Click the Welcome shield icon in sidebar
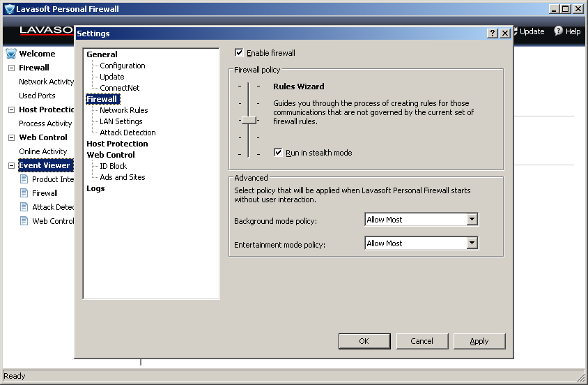The image size is (588, 385). coord(11,54)
